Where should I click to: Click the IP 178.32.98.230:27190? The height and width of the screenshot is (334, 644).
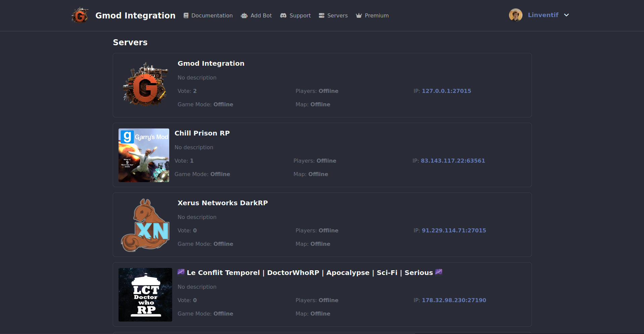click(x=454, y=300)
